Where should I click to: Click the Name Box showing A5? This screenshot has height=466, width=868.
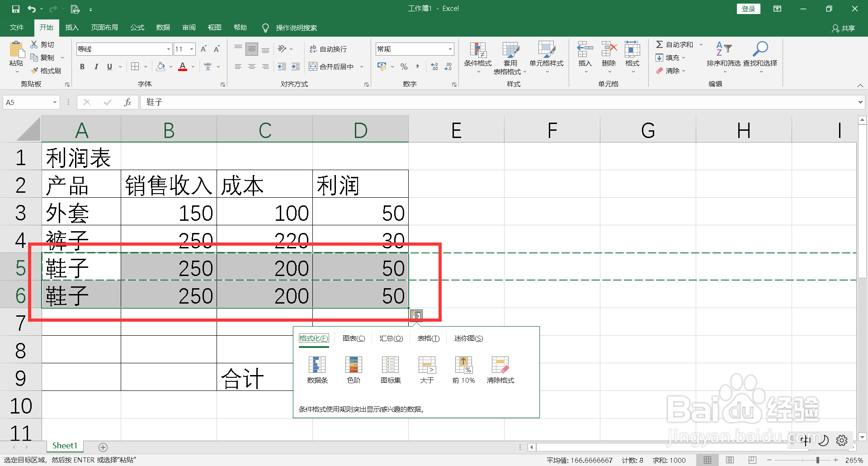pyautogui.click(x=27, y=102)
